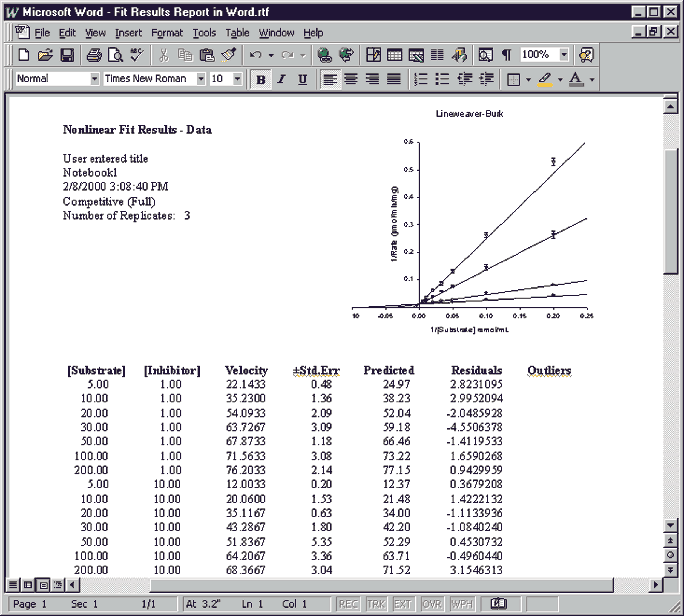
Task: Align text right
Action: click(372, 79)
